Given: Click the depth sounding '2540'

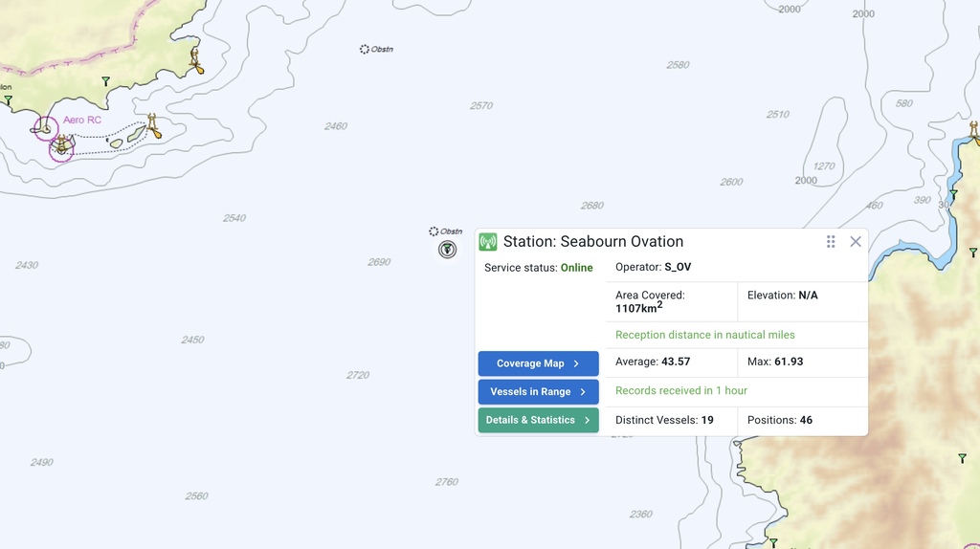Looking at the screenshot, I should (234, 218).
